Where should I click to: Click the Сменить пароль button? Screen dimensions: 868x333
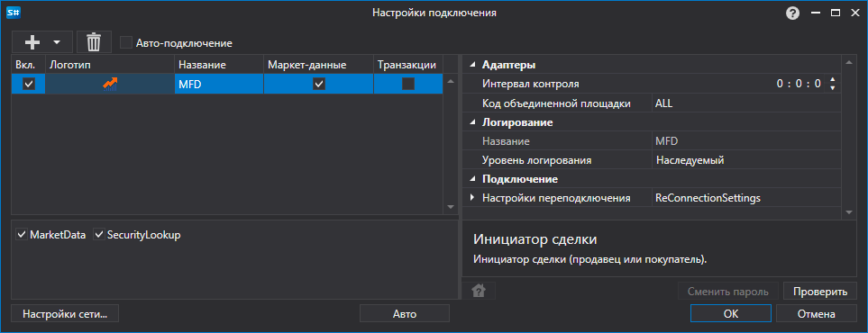click(728, 292)
